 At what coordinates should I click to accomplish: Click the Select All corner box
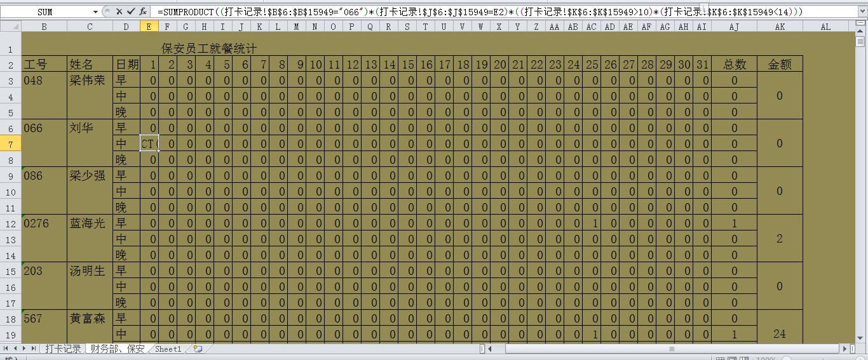pos(10,26)
